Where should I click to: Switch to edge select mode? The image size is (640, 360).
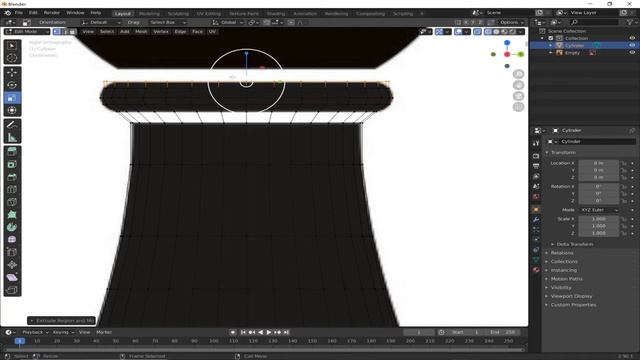point(64,31)
